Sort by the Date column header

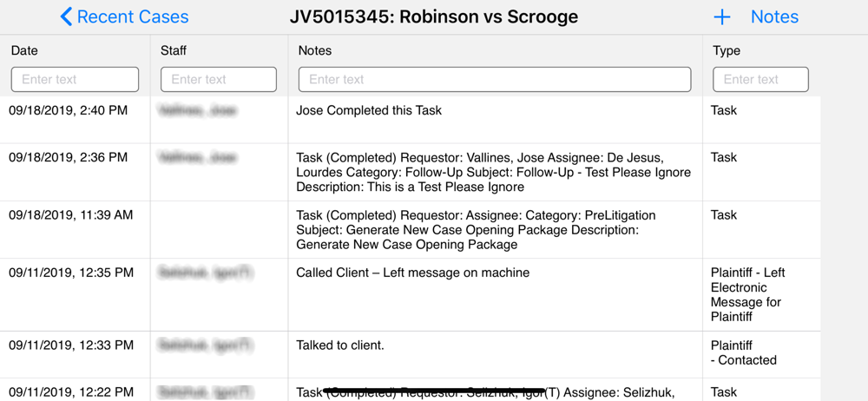(x=24, y=50)
